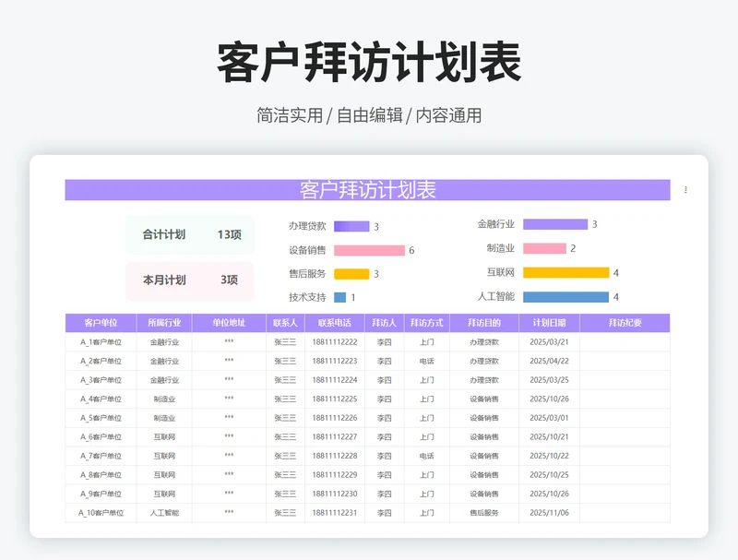
Task: Select the 联系电话 column header
Action: click(335, 323)
